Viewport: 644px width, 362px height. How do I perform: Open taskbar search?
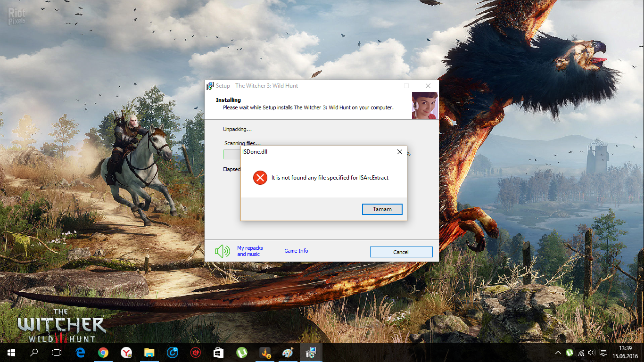tap(34, 353)
